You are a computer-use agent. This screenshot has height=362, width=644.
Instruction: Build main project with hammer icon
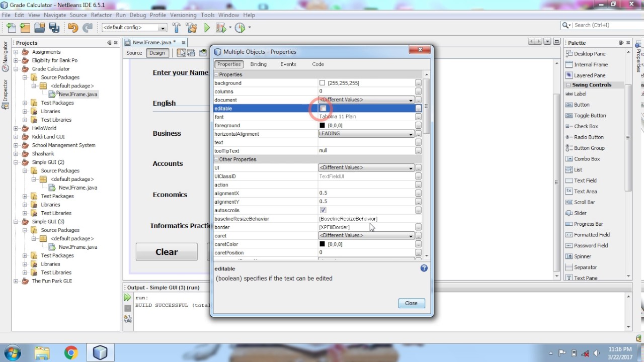coord(177,28)
